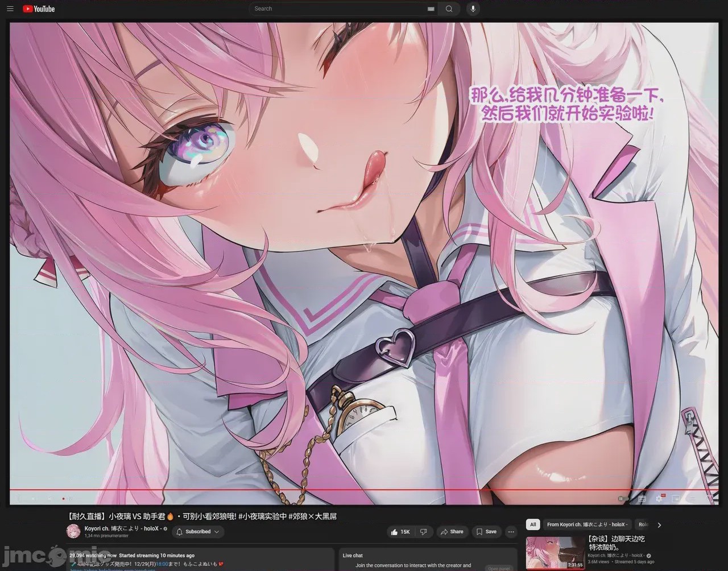
Task: Expand the Subscribed notification dropdown
Action: (197, 532)
